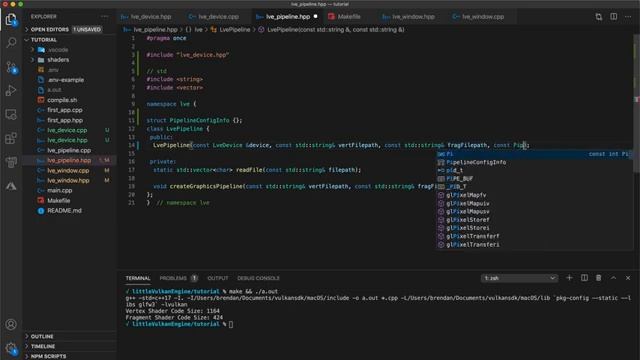Select glPixelMapfv autocomplete suggestion

(x=534, y=195)
